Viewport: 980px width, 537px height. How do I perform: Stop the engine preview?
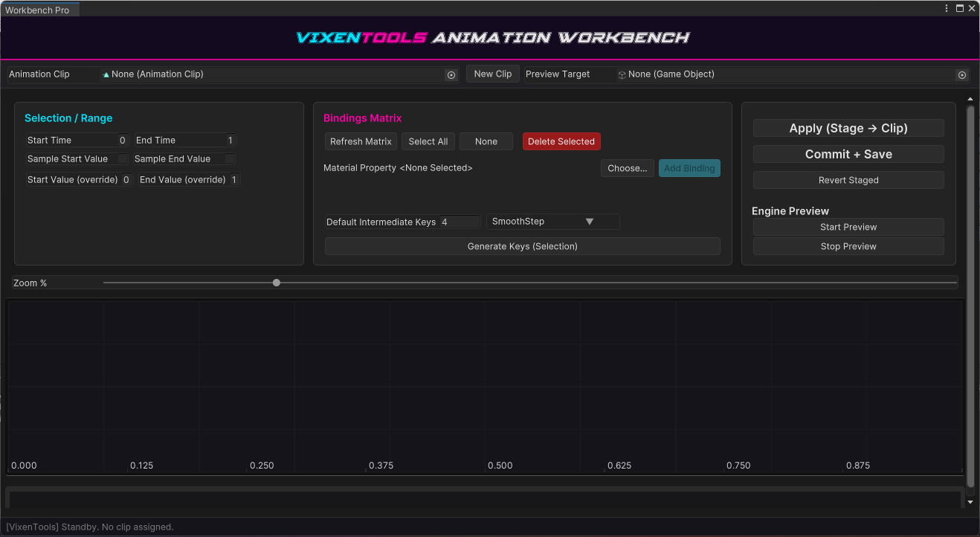(x=848, y=246)
